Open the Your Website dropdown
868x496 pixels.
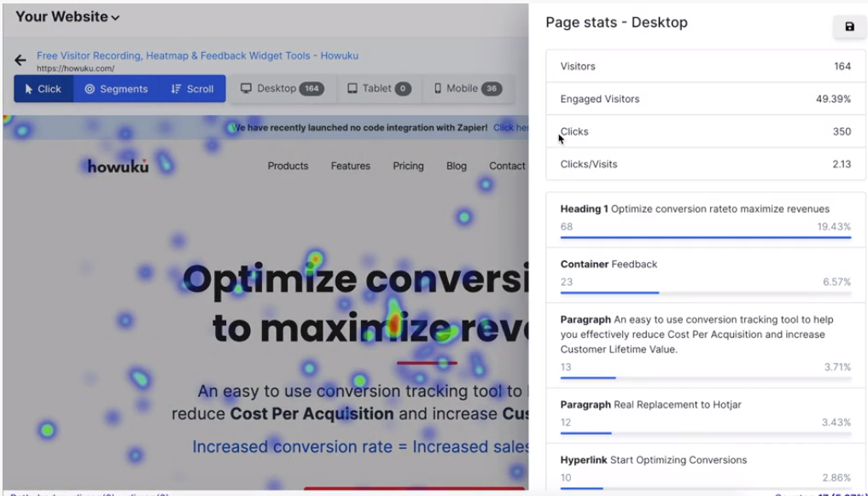(x=67, y=17)
